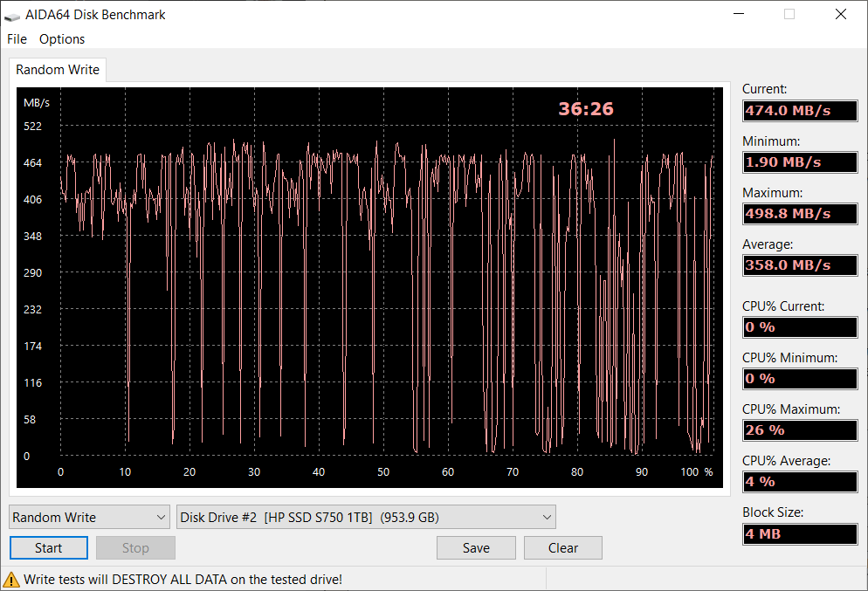Clear the benchmark graph
The image size is (868, 591).
(x=563, y=548)
